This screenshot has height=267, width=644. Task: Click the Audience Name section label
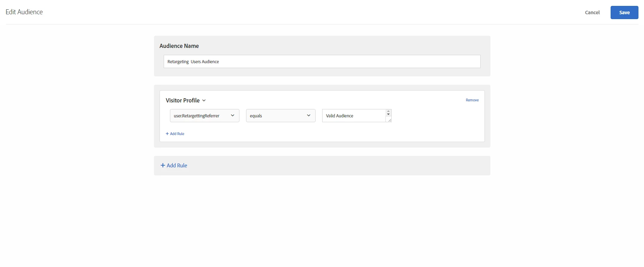point(179,46)
